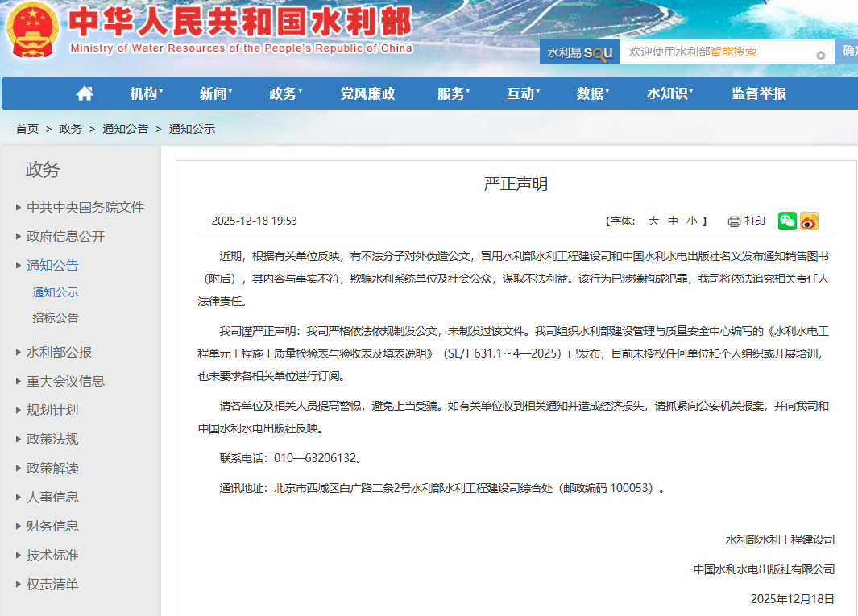Click the 水利易 SOU search logo
Viewport: 858px width, 616px height.
(579, 52)
